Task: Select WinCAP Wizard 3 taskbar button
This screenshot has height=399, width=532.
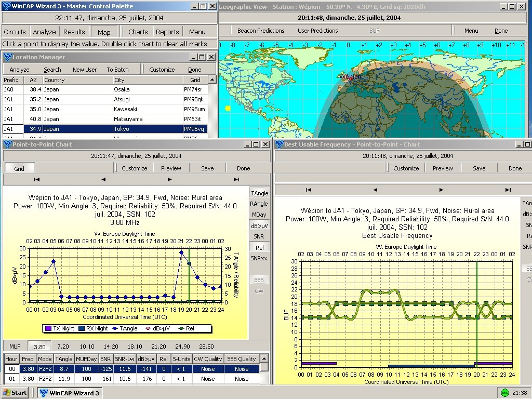Action: pos(70,393)
